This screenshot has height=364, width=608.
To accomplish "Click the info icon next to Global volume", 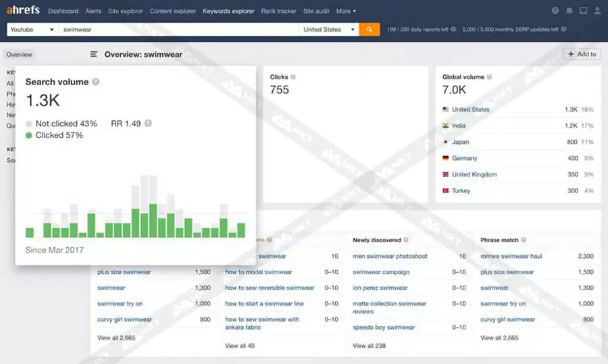I will click(487, 77).
